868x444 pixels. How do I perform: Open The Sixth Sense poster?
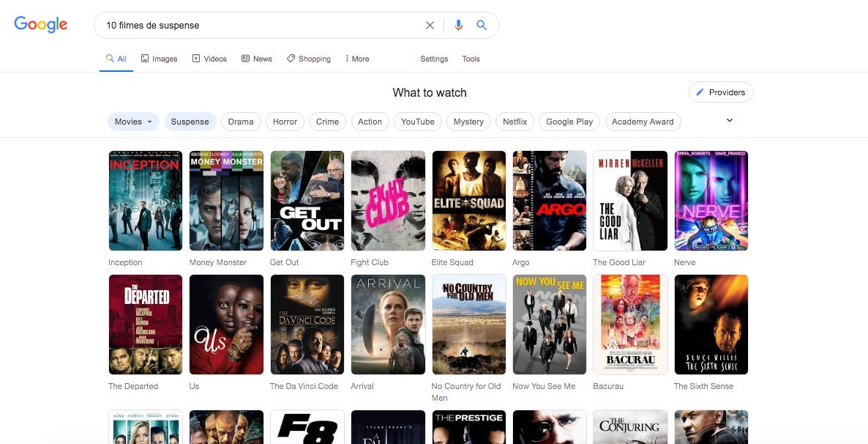[711, 325]
